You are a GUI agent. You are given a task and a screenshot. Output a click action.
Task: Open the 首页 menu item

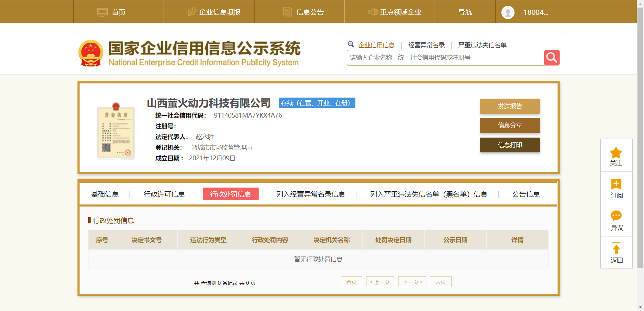coord(118,12)
